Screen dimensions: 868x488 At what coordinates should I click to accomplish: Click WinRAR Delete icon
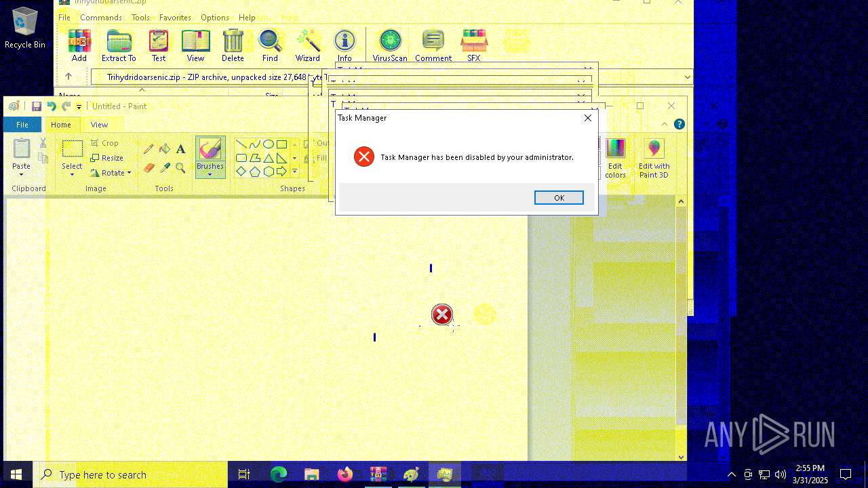pos(233,45)
